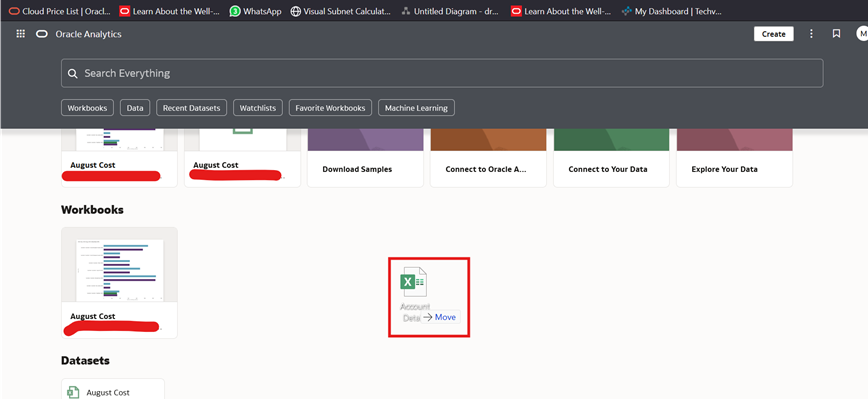Open the user profile avatar
The image size is (868, 399).
tap(862, 34)
